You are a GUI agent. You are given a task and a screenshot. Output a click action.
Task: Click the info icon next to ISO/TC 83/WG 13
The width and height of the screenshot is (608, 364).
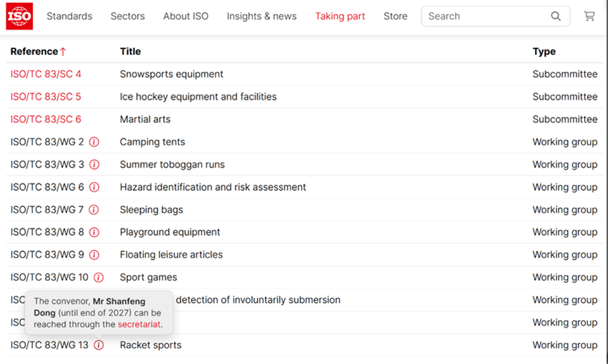(x=99, y=345)
